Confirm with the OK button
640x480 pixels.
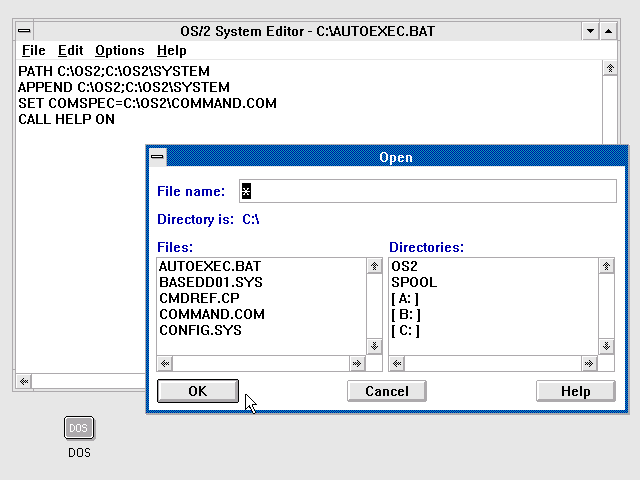click(198, 391)
